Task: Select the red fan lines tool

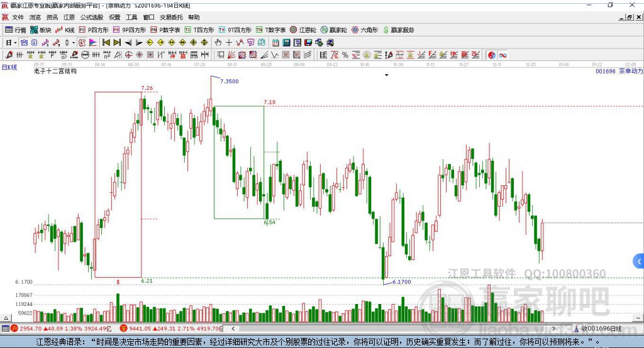Action: tap(231, 55)
